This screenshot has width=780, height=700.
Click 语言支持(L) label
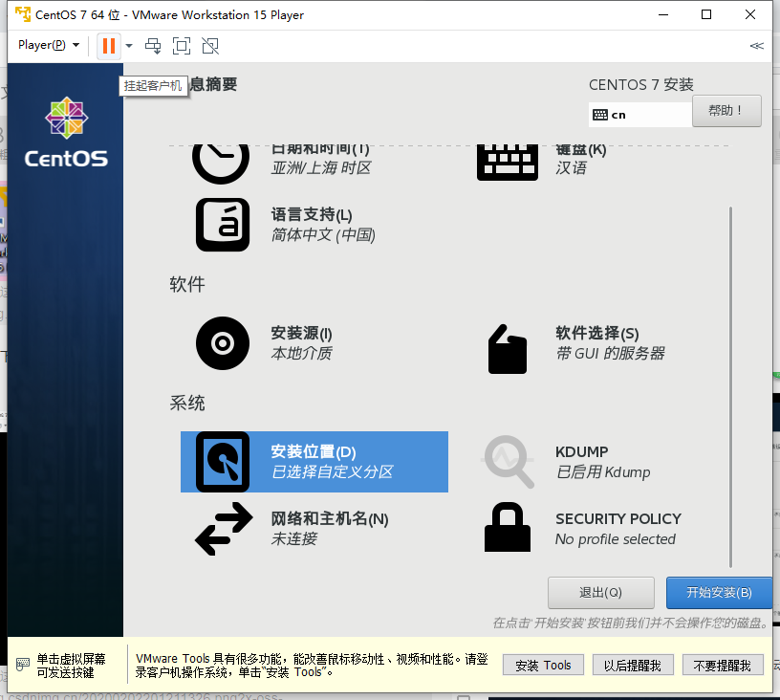pos(312,214)
